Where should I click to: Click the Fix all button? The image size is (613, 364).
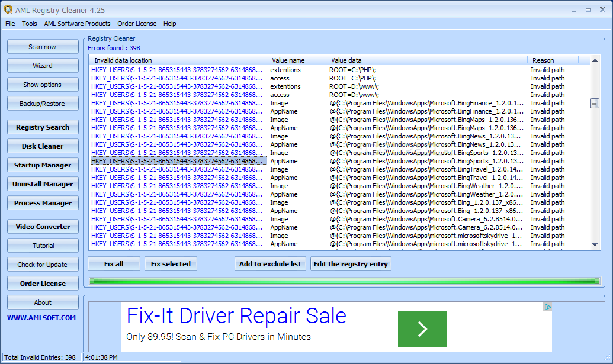(114, 264)
